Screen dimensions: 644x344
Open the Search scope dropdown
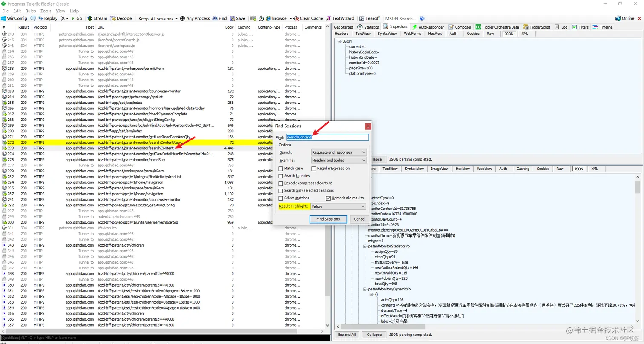point(338,152)
